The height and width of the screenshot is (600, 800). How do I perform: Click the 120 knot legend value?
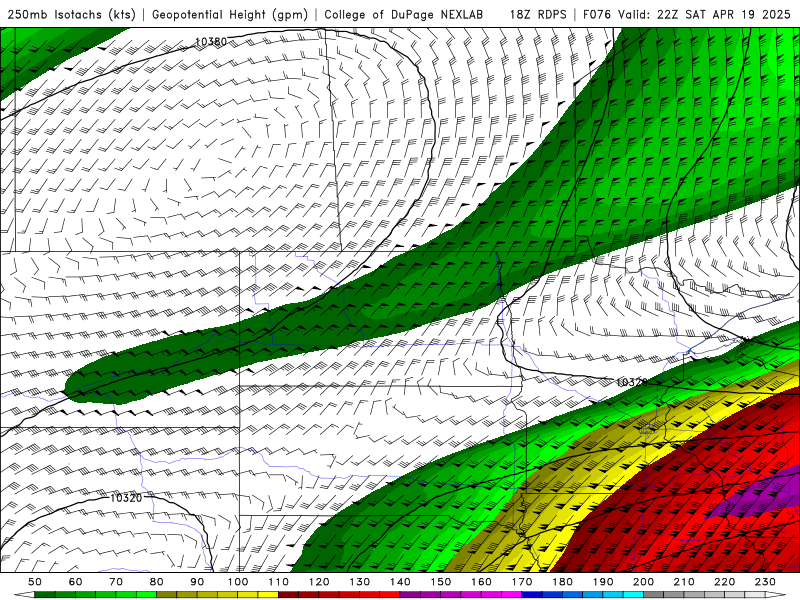point(319,582)
